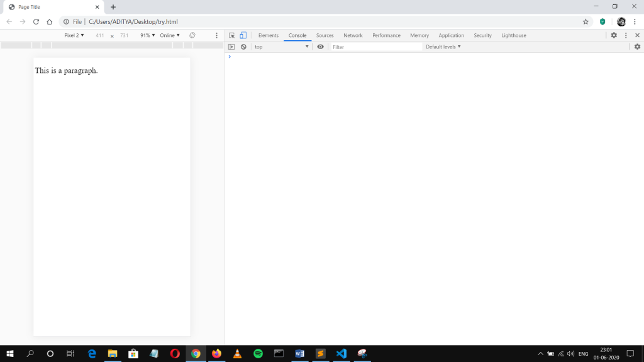Bookmark this page with the star icon

point(586,21)
